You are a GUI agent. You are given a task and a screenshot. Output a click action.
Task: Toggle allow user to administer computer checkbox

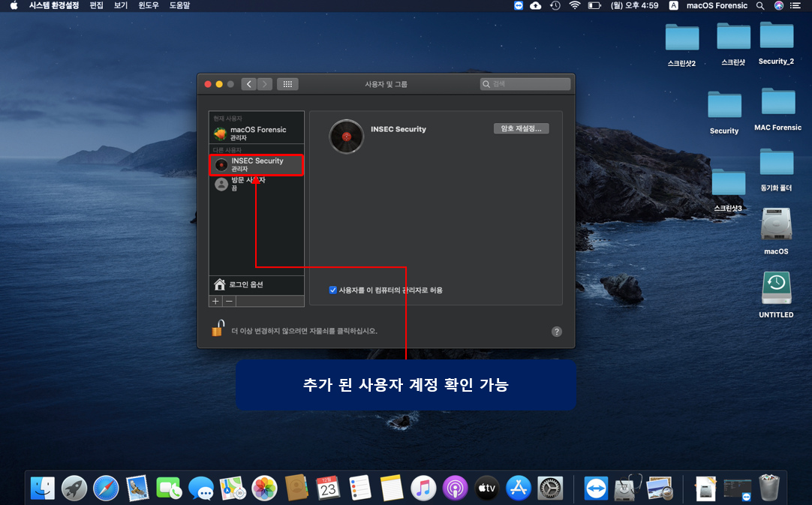pos(333,290)
